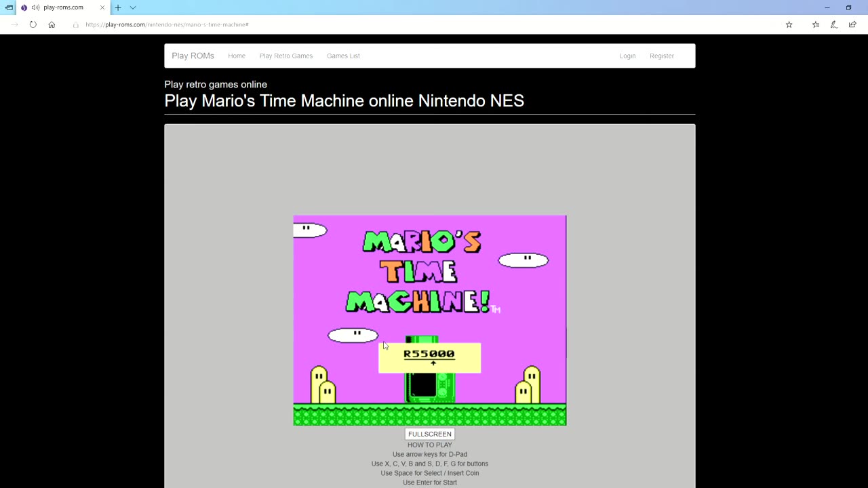Screen dimensions: 868x488
Task: Click 'Use Space for Select / Insert Coin' text
Action: (430, 473)
